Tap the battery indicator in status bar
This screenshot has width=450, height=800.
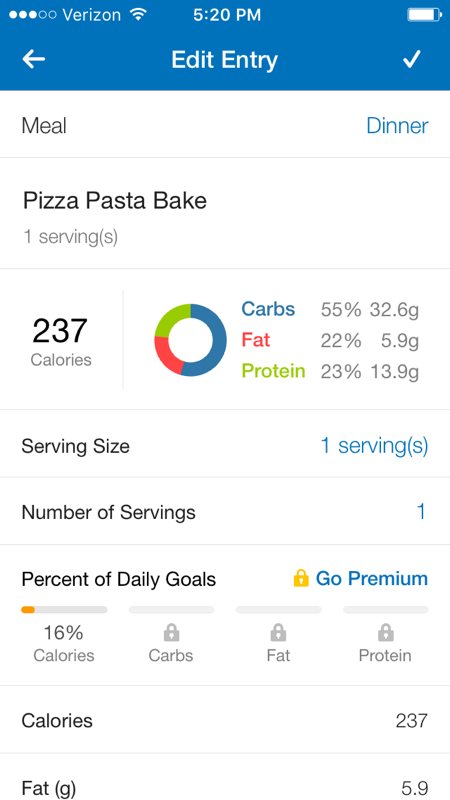[424, 15]
